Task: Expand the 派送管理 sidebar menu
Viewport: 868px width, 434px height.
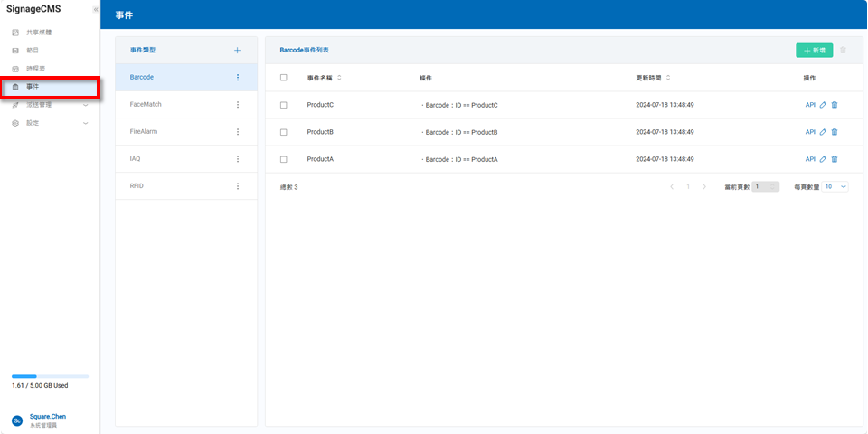Action: pos(50,105)
